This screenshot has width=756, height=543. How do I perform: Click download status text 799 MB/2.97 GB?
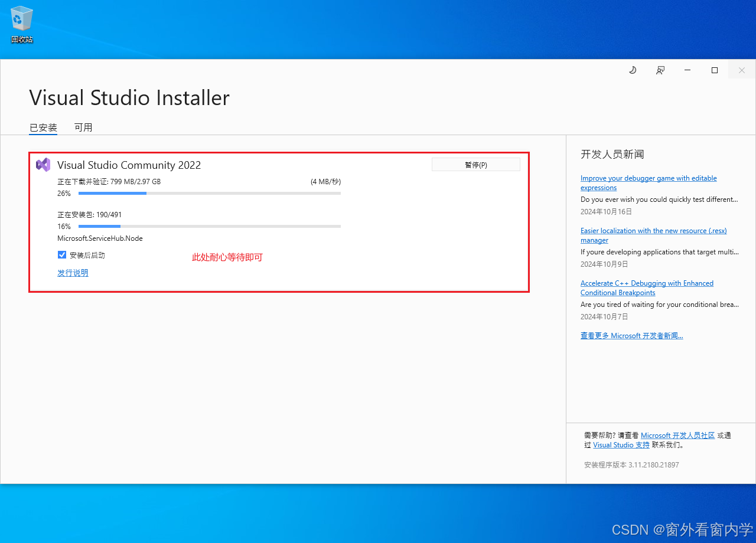click(109, 182)
